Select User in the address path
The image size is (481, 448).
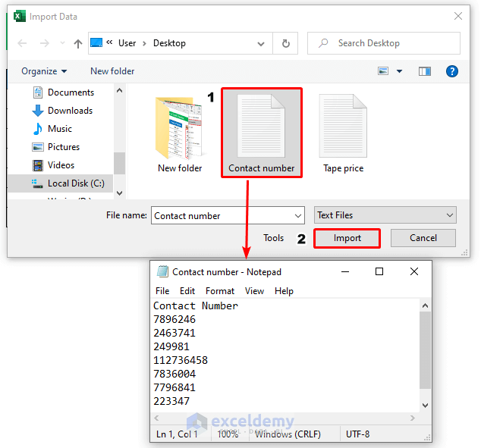127,43
